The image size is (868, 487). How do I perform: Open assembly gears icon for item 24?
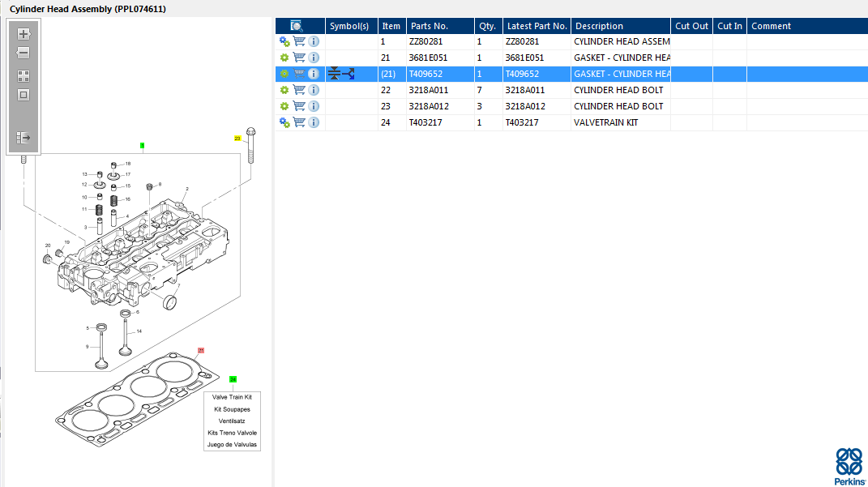tap(284, 122)
